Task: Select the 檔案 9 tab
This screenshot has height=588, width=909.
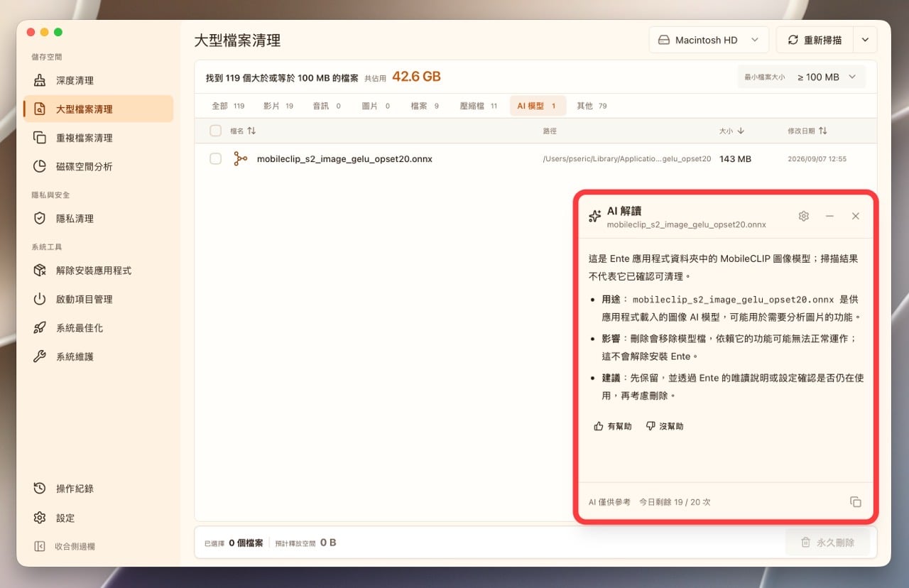Action: point(425,106)
